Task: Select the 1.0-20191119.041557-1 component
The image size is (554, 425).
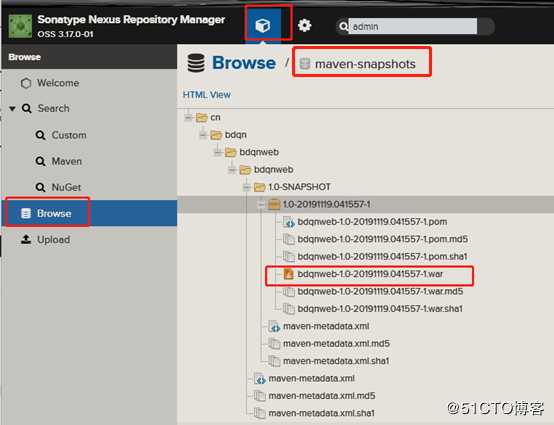Action: coord(326,204)
